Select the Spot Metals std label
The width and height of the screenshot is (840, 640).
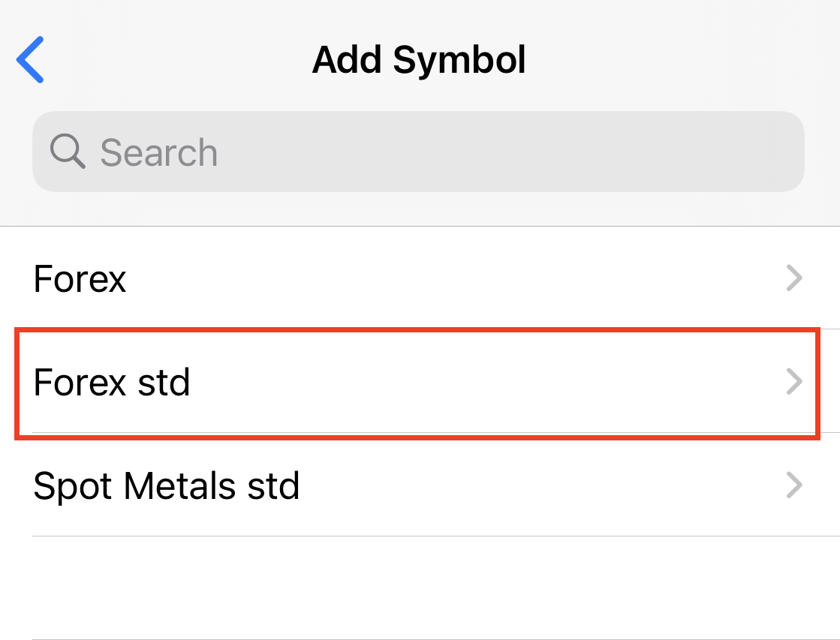tap(167, 485)
